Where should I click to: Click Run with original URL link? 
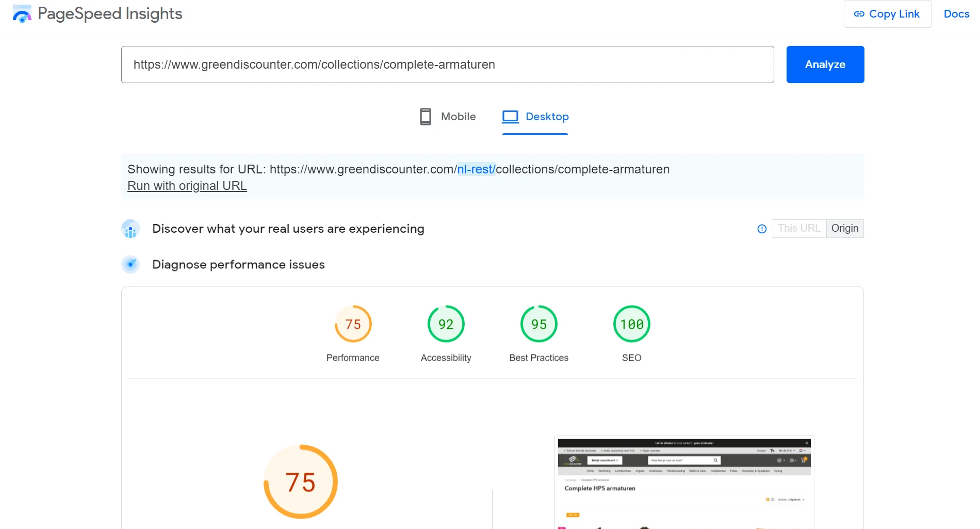[x=187, y=186]
